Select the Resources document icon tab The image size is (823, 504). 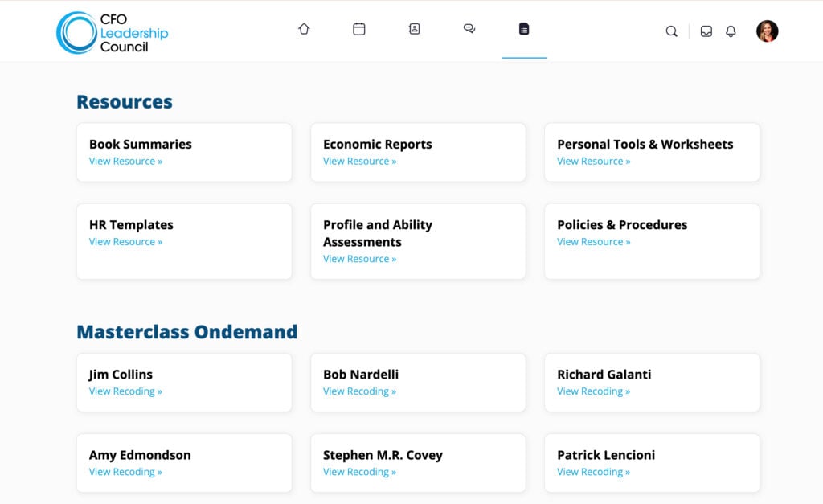pyautogui.click(x=524, y=29)
